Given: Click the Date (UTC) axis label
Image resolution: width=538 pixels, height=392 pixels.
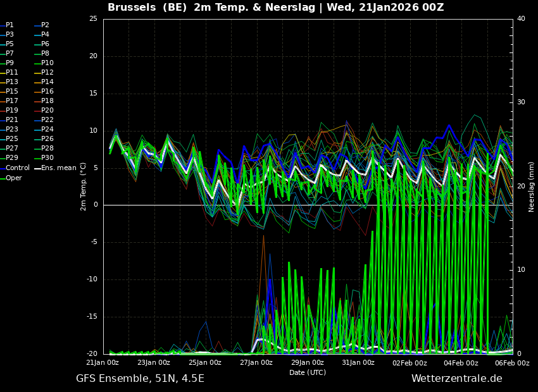Looking at the screenshot, I should 308,373.
